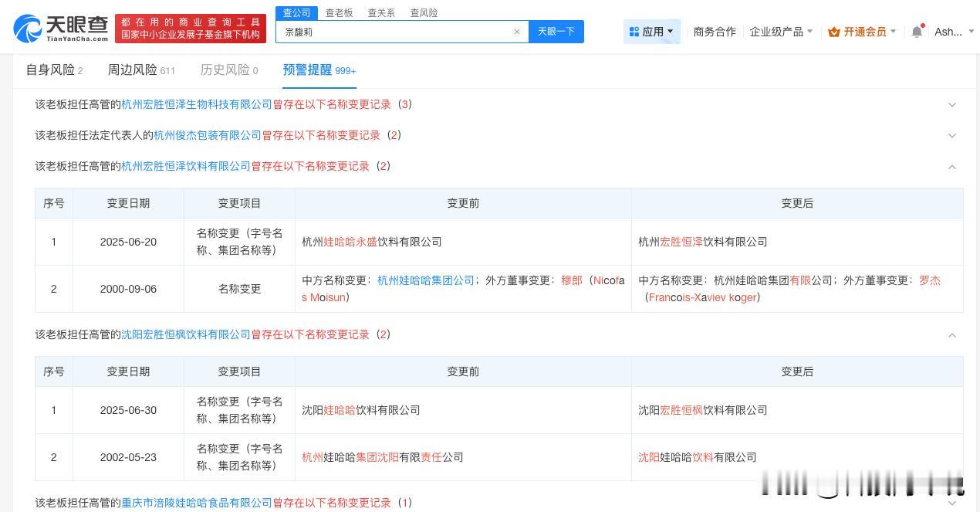Viewport: 980px width, 512px height.
Task: Open 杭州宏胜恒泽饮料有限公司 company link
Action: (186, 166)
